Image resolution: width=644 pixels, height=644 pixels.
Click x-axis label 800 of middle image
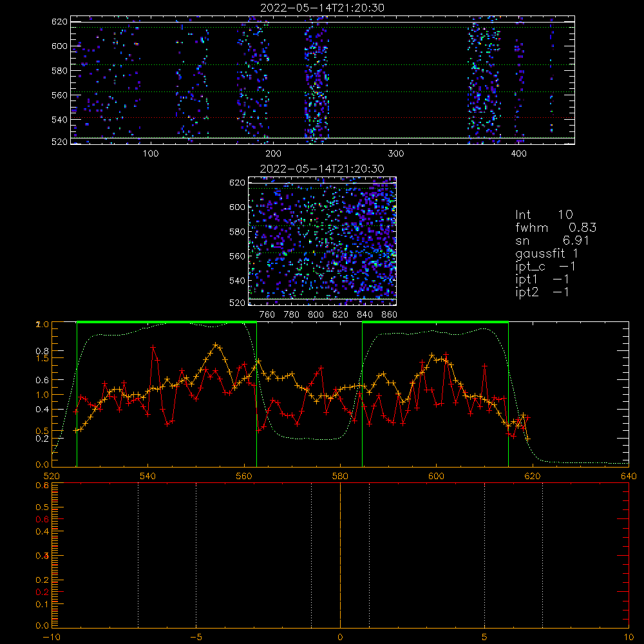pos(316,315)
